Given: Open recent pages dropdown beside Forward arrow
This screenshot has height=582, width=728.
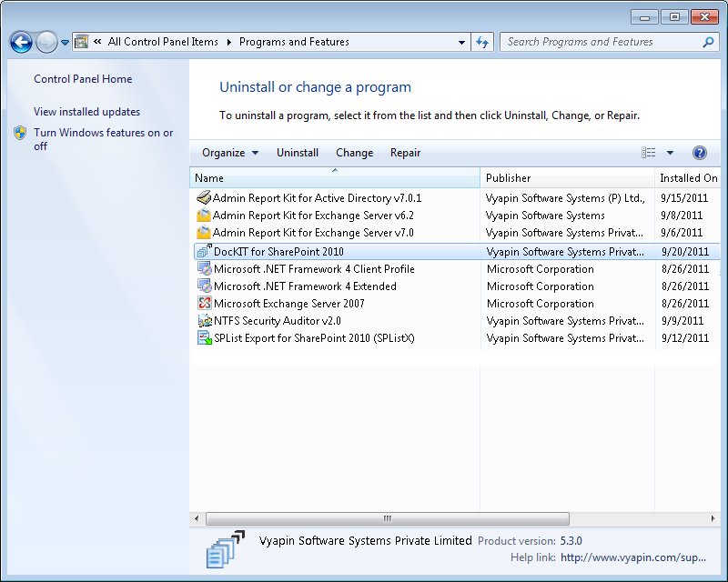Looking at the screenshot, I should click(65, 43).
